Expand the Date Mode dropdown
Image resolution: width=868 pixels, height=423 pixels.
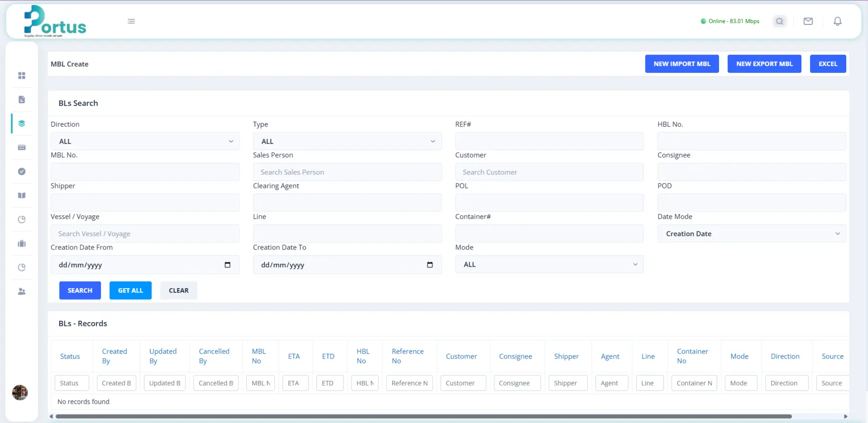pyautogui.click(x=752, y=234)
